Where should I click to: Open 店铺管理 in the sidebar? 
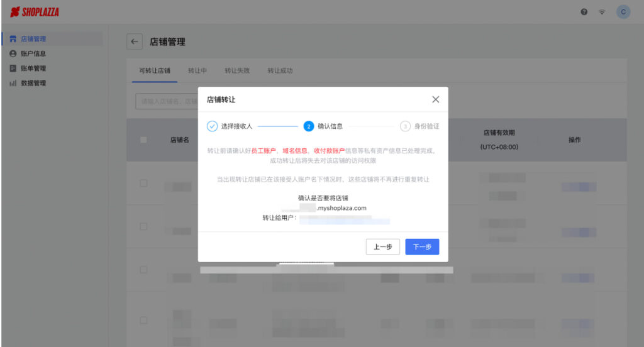(52, 39)
